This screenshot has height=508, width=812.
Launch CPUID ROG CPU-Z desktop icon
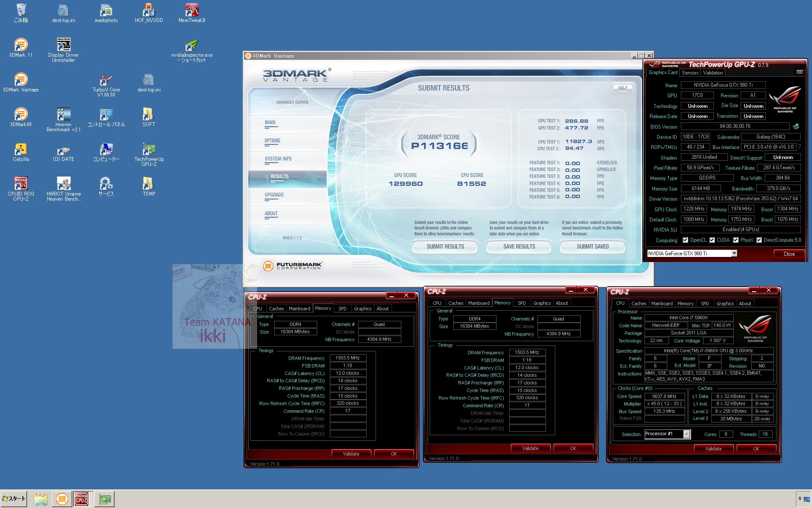point(21,189)
